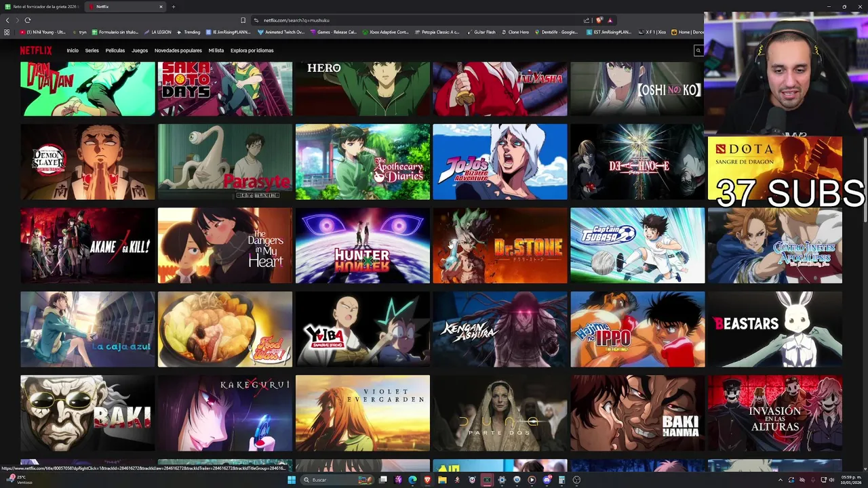Close the Netflix tab
Image resolution: width=868 pixels, height=488 pixels.
[161, 7]
